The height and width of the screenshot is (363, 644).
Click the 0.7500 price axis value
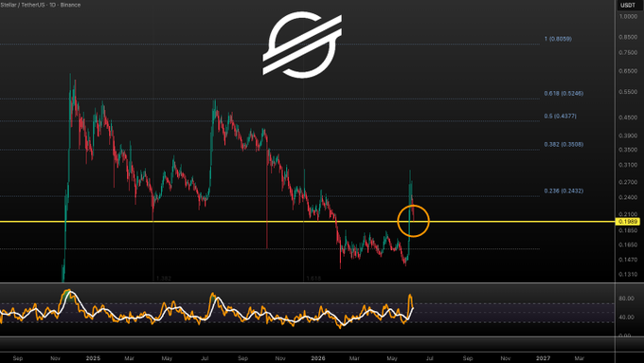(x=628, y=53)
